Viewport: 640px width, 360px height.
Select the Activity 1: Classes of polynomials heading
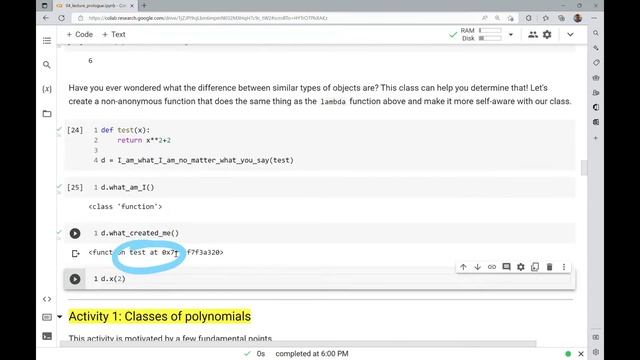tap(160, 316)
